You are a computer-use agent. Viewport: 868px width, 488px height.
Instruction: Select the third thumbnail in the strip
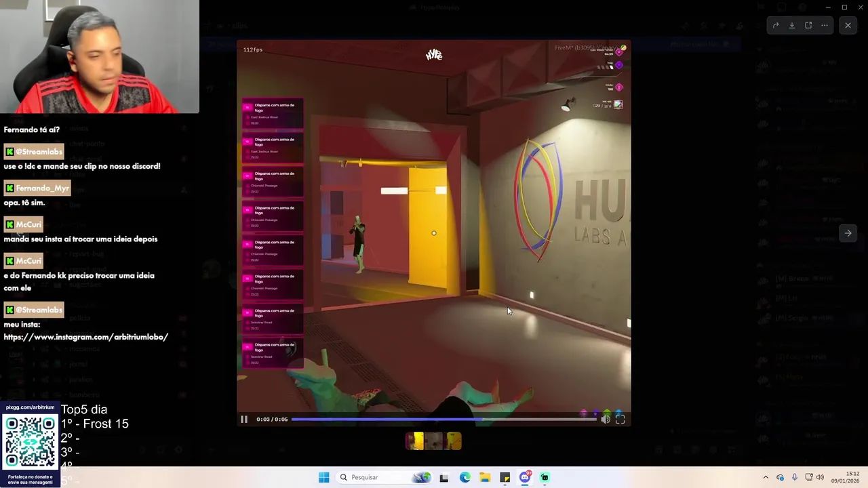click(x=453, y=441)
